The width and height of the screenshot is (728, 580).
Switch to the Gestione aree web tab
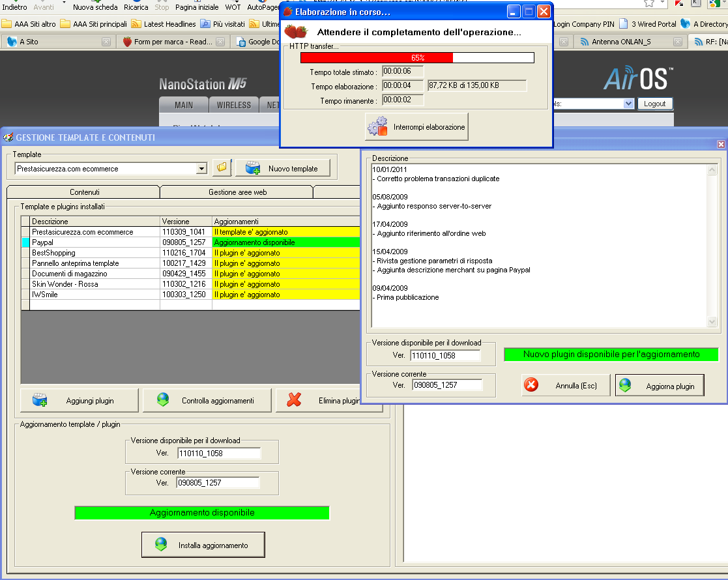pos(237,192)
